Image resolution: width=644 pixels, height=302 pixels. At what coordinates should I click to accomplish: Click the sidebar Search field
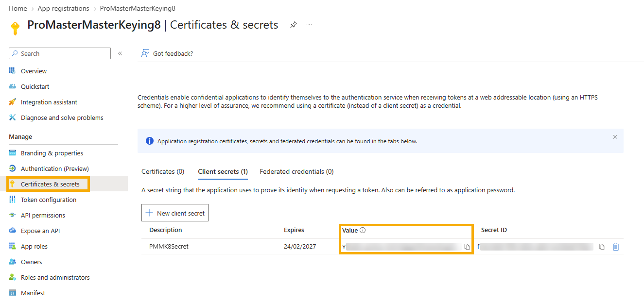click(60, 53)
